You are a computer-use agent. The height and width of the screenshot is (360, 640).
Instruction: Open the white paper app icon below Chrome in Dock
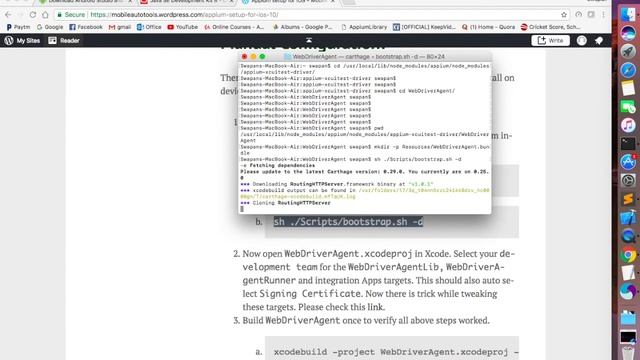point(628,273)
